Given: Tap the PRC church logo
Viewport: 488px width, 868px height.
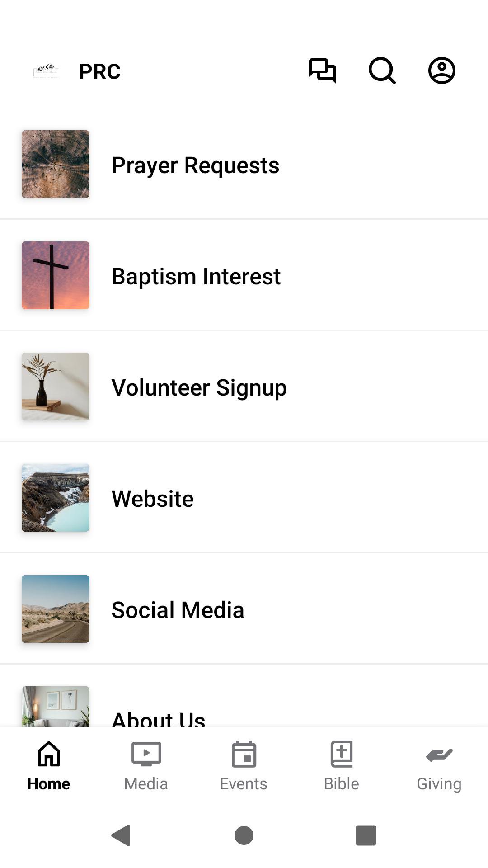Looking at the screenshot, I should [46, 71].
